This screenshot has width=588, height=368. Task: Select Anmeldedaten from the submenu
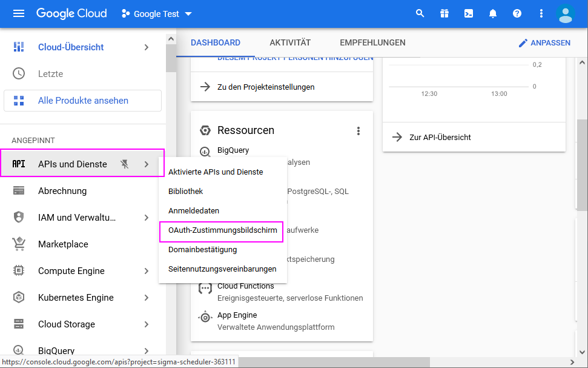click(223, 210)
